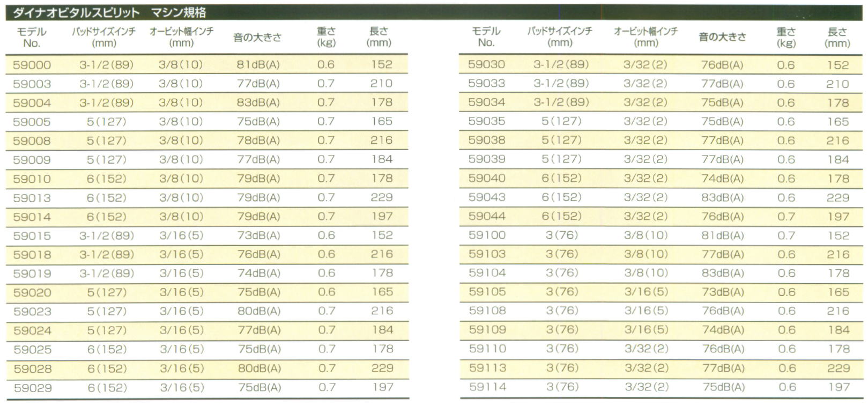Click model number 59103

[x=487, y=254]
